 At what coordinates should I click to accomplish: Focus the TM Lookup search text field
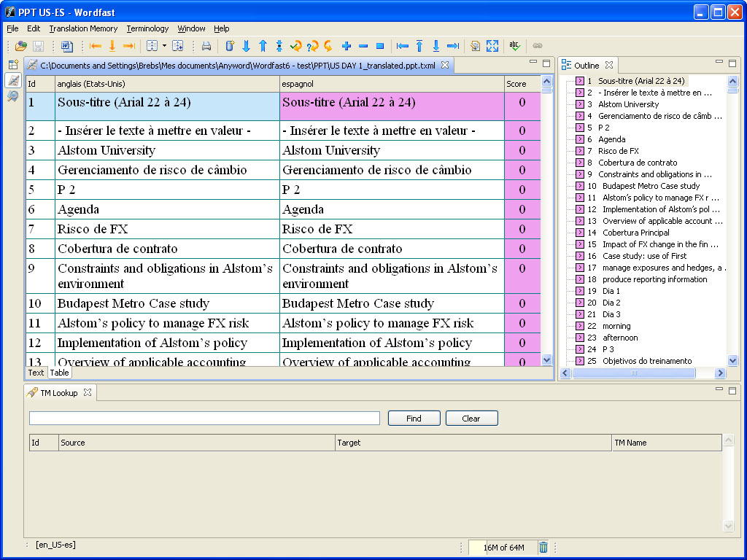(204, 418)
